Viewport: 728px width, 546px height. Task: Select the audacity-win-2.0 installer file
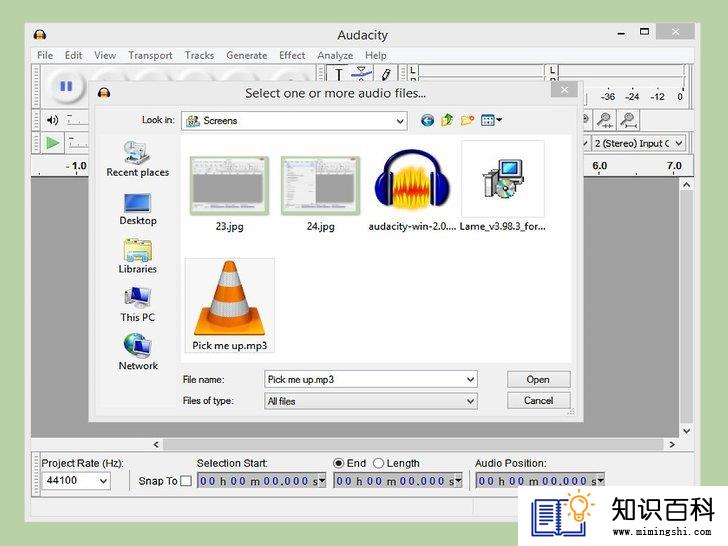412,190
